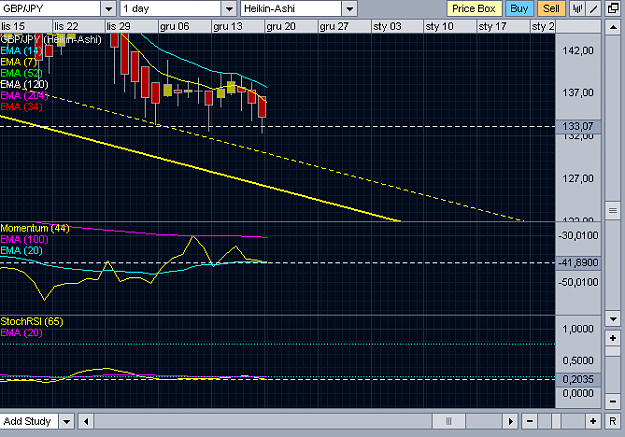Click the Price Box button
The image size is (625, 437).
coord(474,8)
